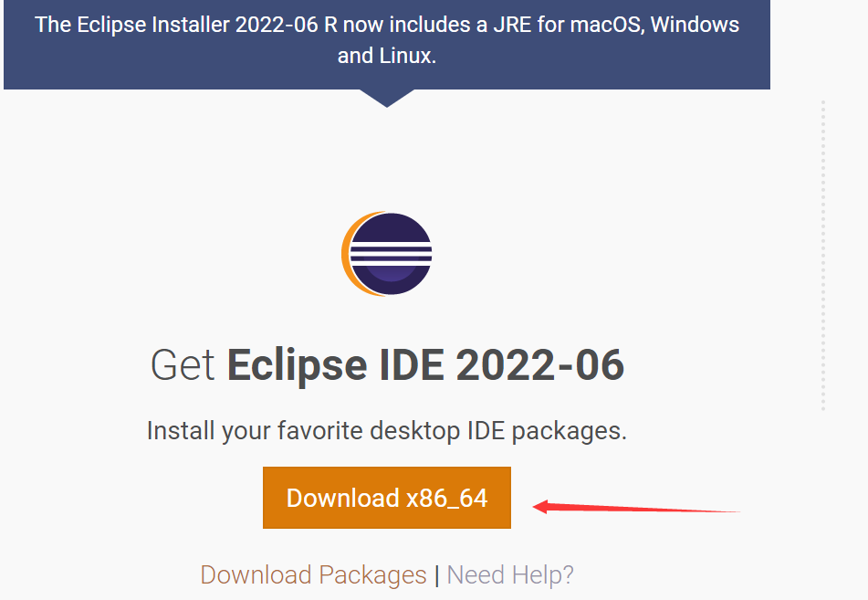Open the Download Packages link
The image size is (868, 600).
pyautogui.click(x=313, y=575)
